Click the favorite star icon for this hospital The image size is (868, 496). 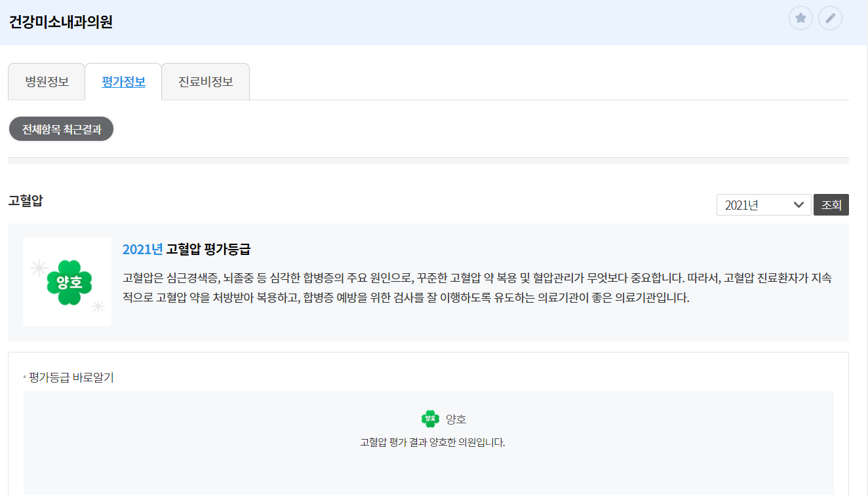click(x=800, y=18)
